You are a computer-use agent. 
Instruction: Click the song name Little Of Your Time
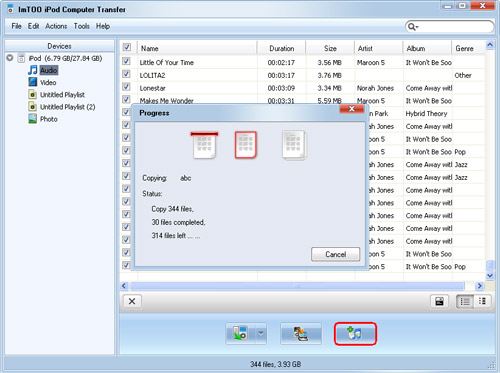167,62
